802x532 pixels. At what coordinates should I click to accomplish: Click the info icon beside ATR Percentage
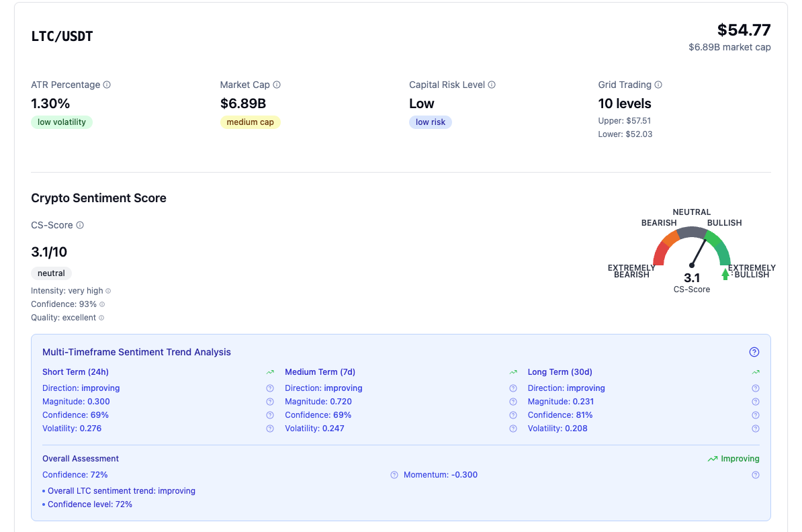click(x=107, y=85)
